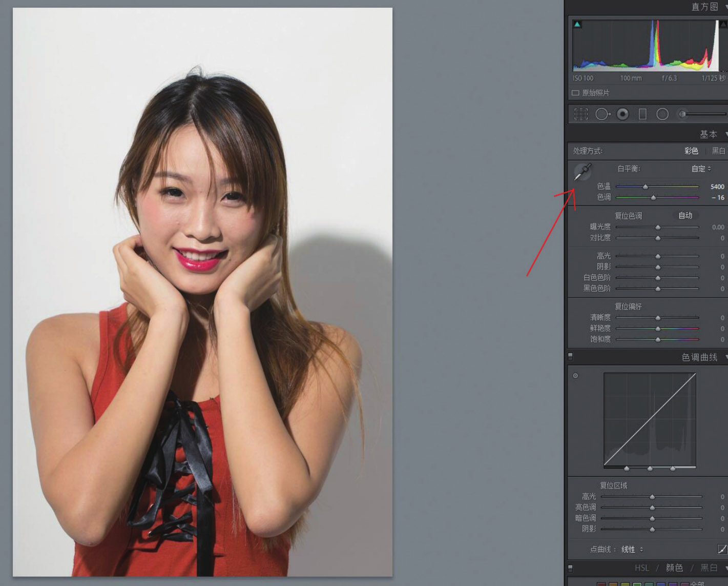This screenshot has width=728, height=586.
Task: Click the 曝光度 slider handle
Action: (x=658, y=227)
